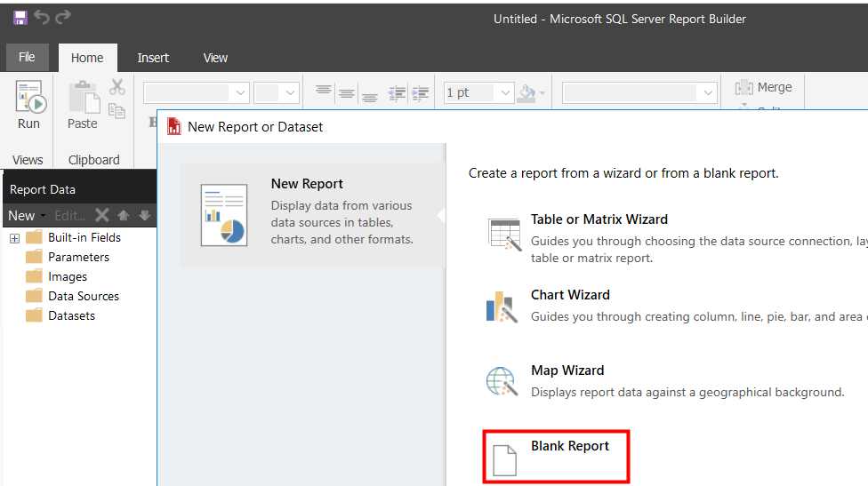The image size is (868, 486).
Task: Click the Chart Wizard bar chart icon
Action: tap(502, 307)
